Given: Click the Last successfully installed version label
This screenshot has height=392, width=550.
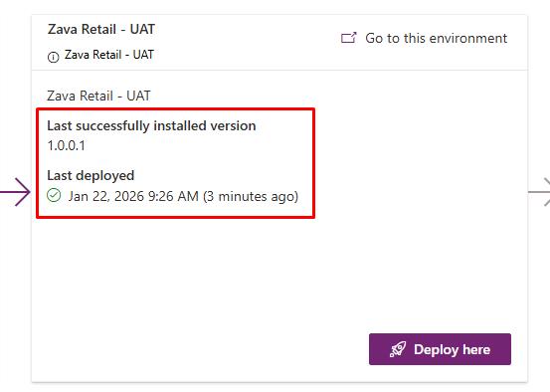Looking at the screenshot, I should (151, 126).
